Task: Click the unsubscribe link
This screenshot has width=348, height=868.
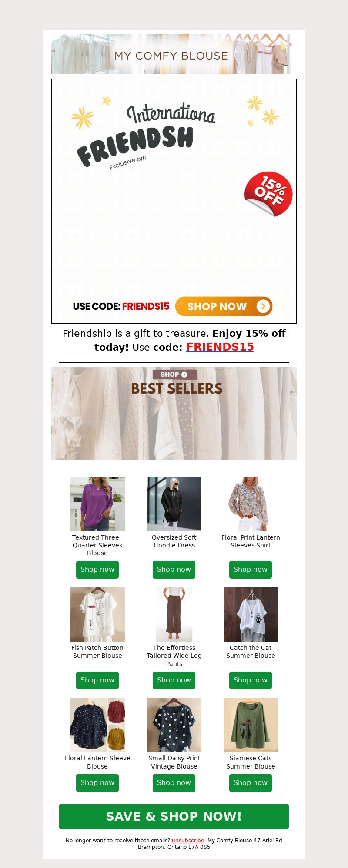Action: [188, 840]
